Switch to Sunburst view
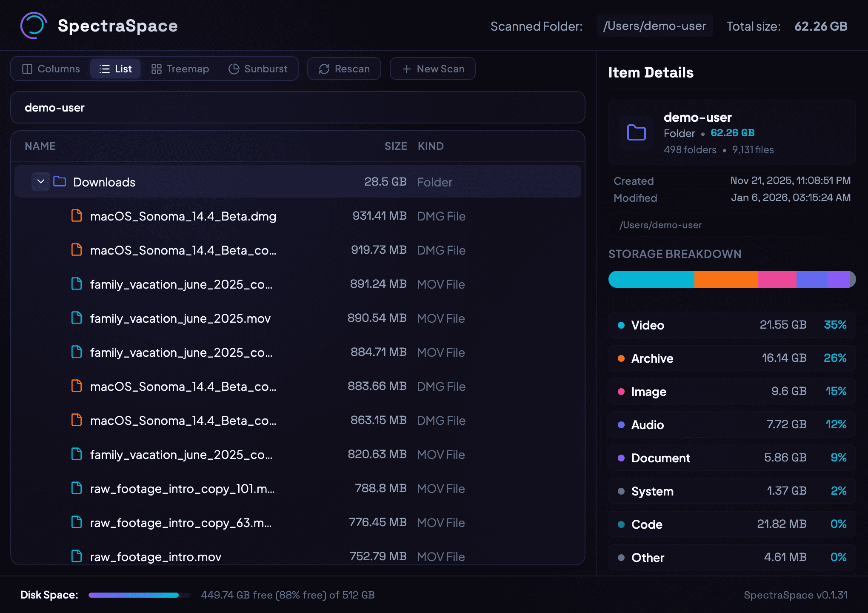 coord(258,69)
